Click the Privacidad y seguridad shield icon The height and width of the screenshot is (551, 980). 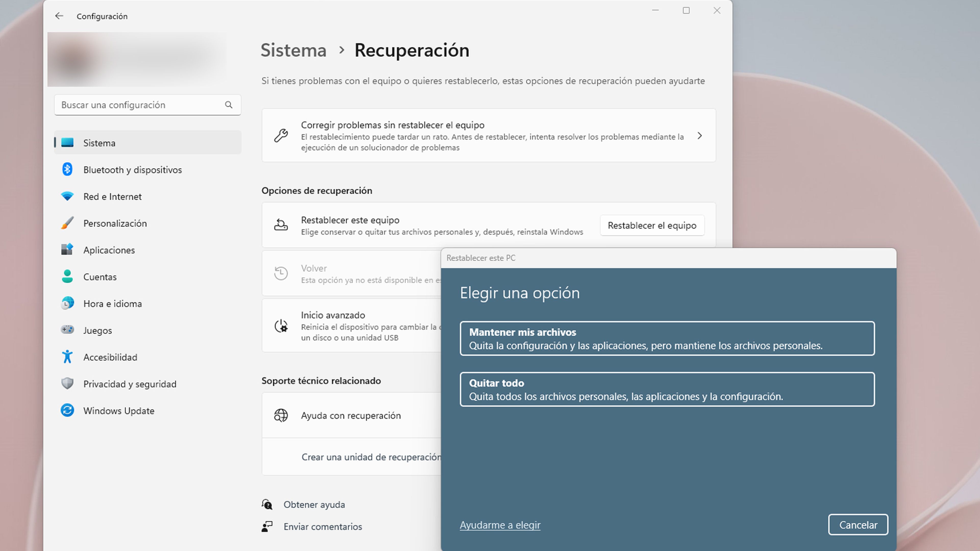(x=67, y=383)
